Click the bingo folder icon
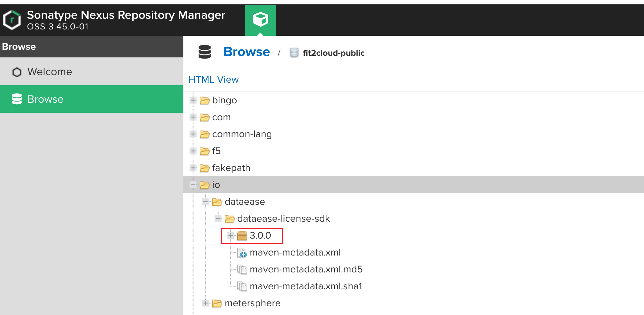 205,100
